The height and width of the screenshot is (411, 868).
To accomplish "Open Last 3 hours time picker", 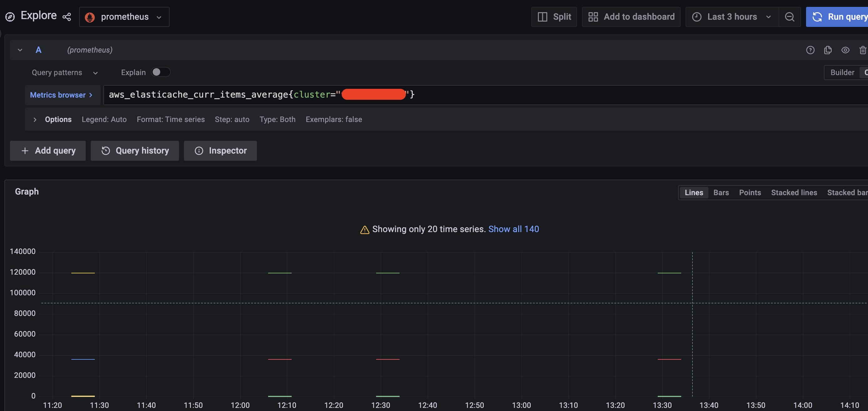I will pyautogui.click(x=732, y=17).
